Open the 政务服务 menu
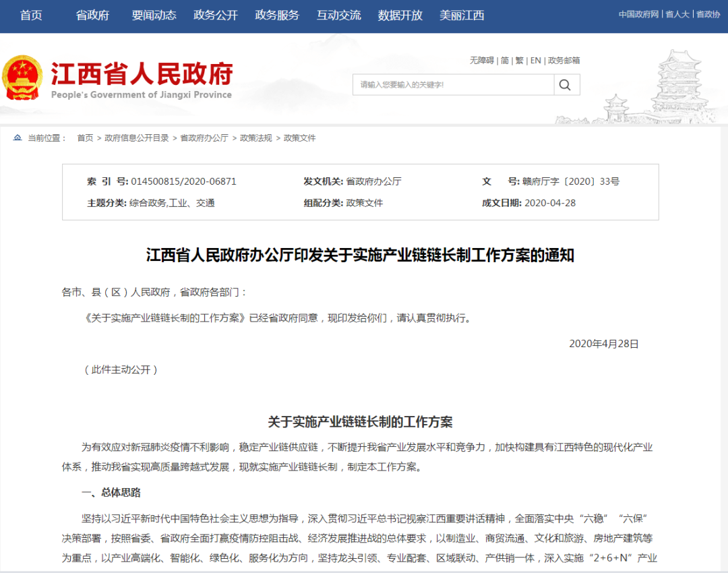The height and width of the screenshot is (573, 728). (x=276, y=16)
